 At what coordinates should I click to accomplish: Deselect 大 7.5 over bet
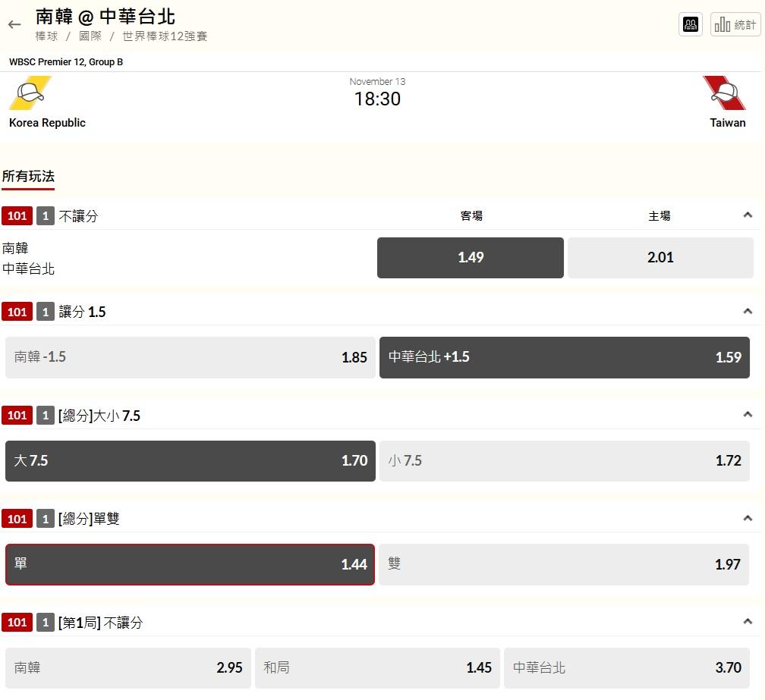[x=190, y=460]
